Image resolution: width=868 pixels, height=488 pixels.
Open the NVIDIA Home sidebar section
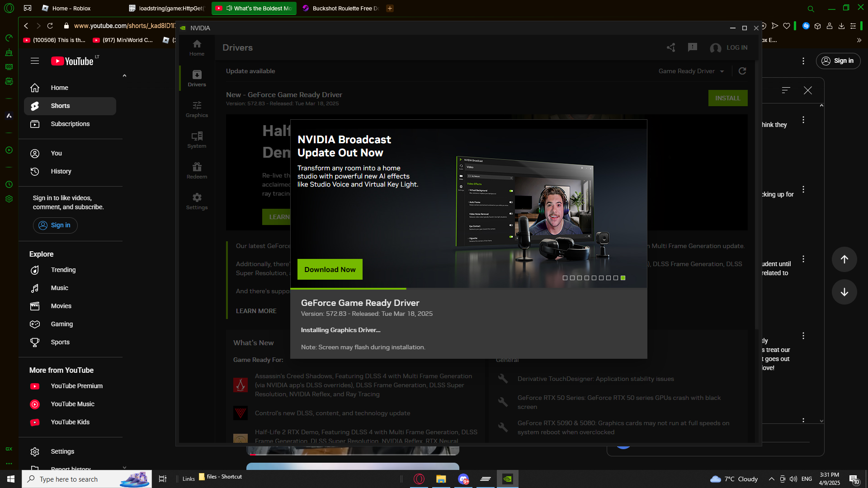click(x=197, y=48)
